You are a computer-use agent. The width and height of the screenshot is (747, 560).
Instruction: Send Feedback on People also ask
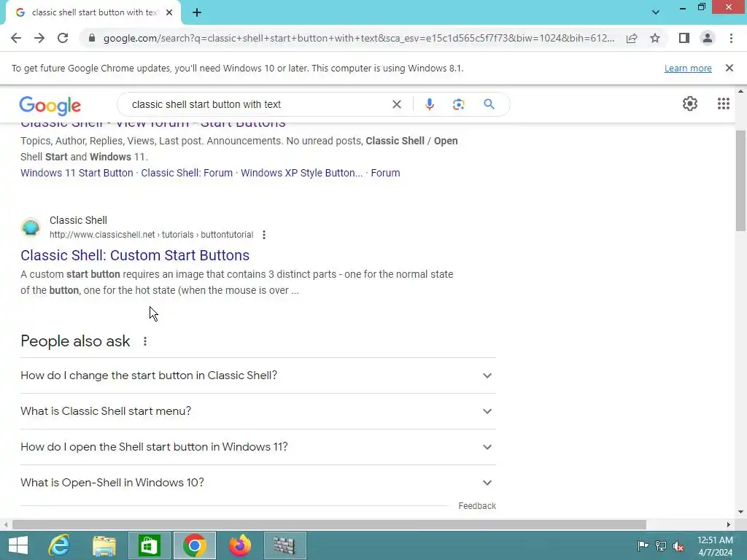tap(477, 506)
